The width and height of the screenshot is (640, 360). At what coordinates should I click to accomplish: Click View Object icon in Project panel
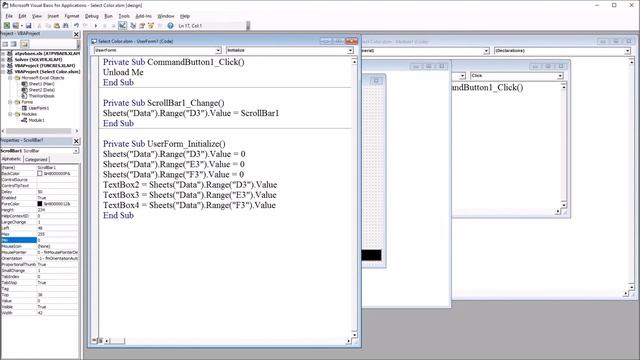[x=14, y=44]
